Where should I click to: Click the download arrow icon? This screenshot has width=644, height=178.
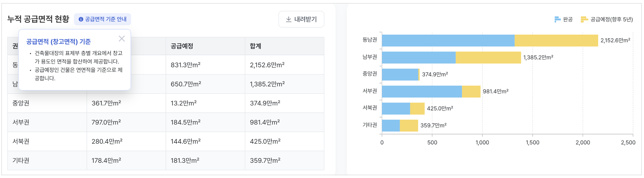point(288,19)
